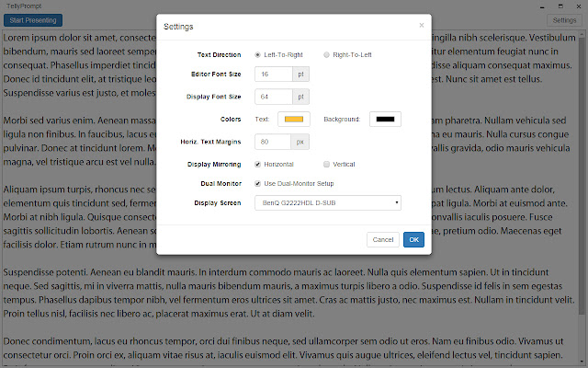Click paragraph starting 'Suspendisse potenti' in editor
Screen dimensions: 588x368
tap(288, 293)
